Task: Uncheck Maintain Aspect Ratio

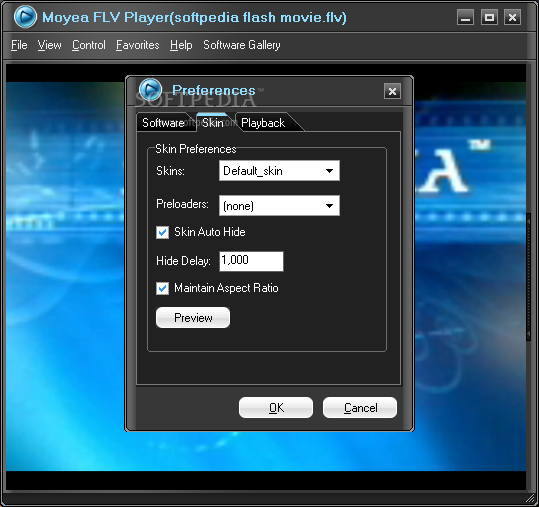Action: point(162,288)
